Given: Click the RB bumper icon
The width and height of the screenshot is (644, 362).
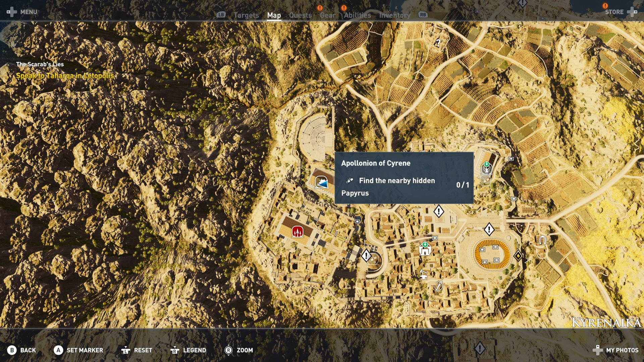Looking at the screenshot, I should (x=423, y=15).
